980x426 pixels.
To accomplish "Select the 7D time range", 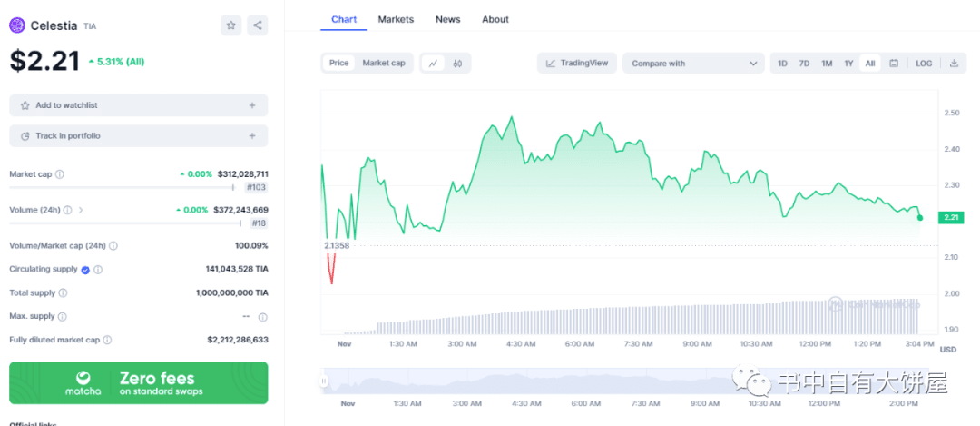I will 804,64.
